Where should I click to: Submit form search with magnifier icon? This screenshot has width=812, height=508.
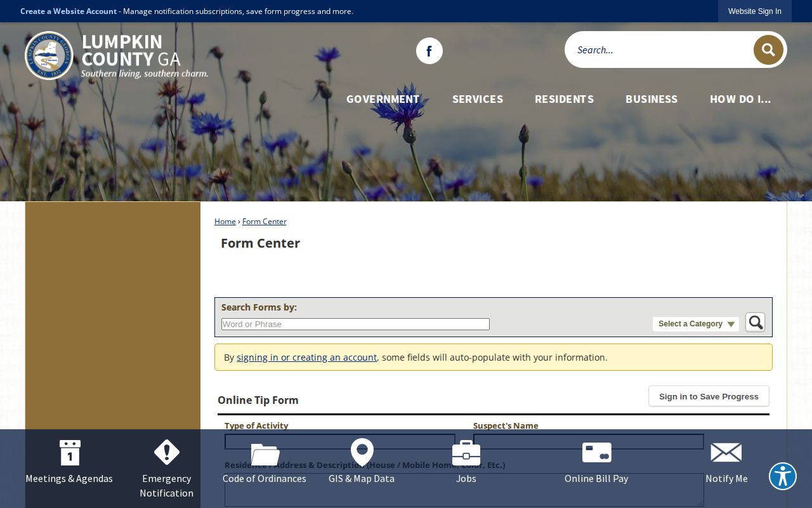(755, 323)
